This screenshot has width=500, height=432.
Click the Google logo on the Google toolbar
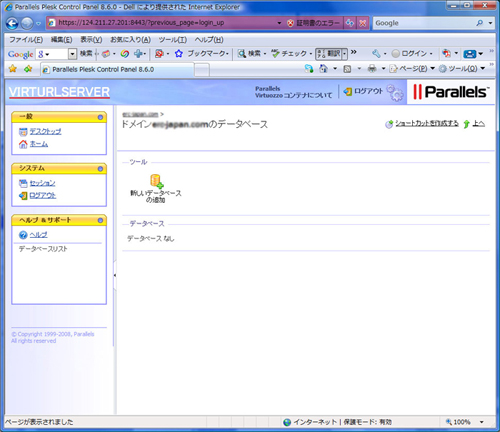[x=21, y=54]
